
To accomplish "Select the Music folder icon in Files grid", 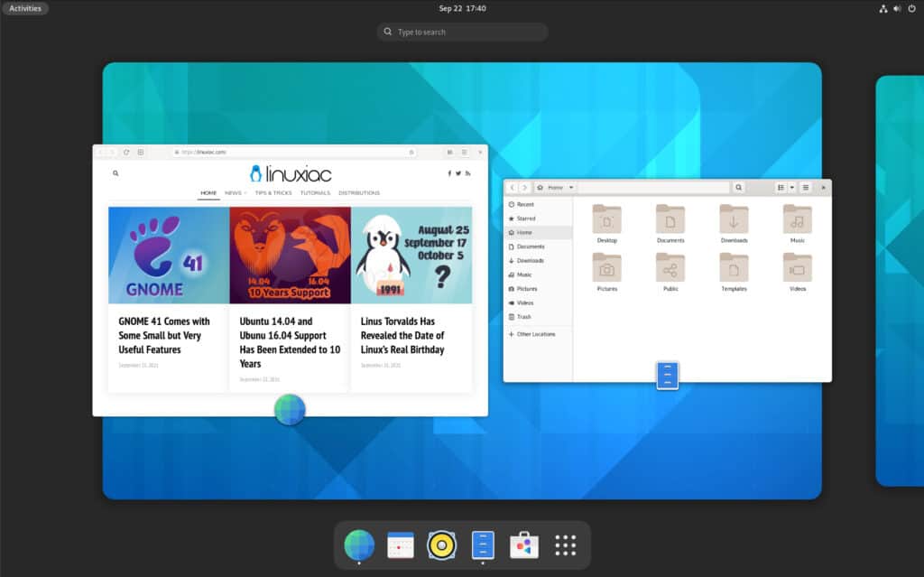I will tap(798, 219).
